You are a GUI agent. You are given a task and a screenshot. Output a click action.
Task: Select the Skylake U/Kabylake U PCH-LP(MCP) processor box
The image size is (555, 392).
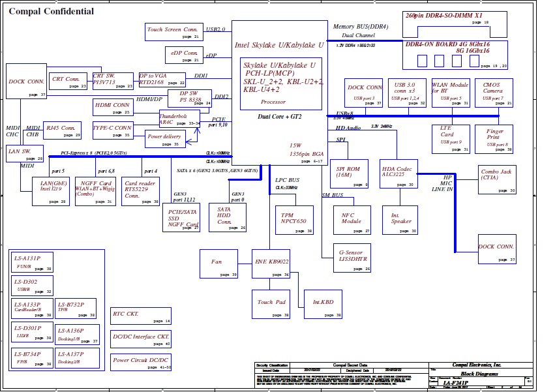[281, 84]
